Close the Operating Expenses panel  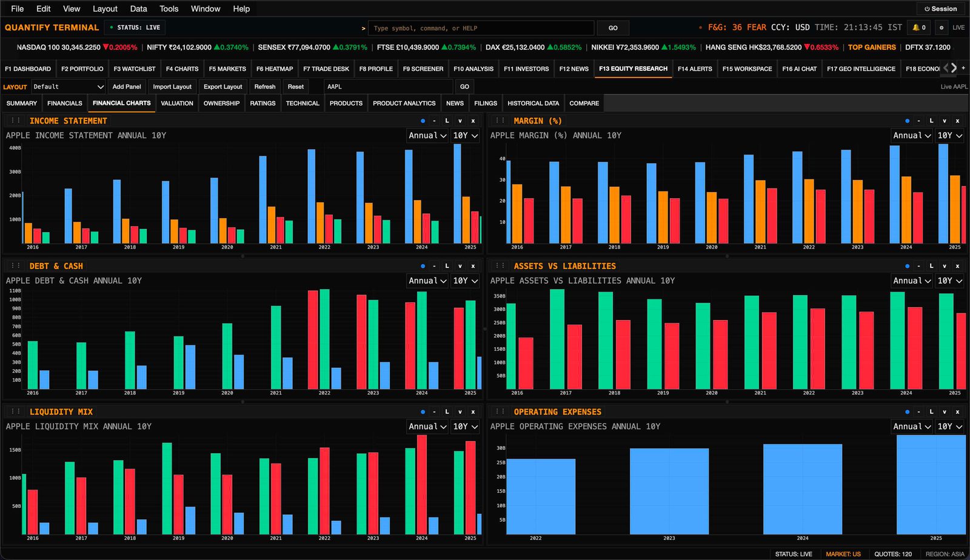pyautogui.click(x=958, y=412)
